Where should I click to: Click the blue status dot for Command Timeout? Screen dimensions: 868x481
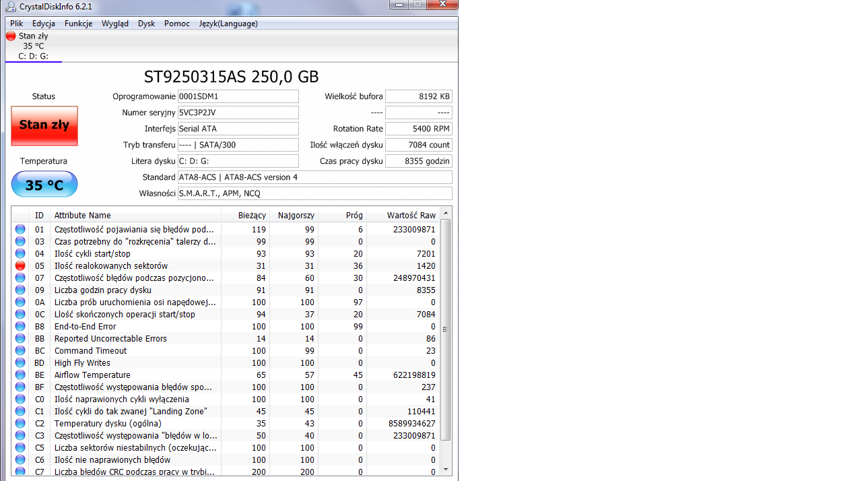pyautogui.click(x=20, y=351)
